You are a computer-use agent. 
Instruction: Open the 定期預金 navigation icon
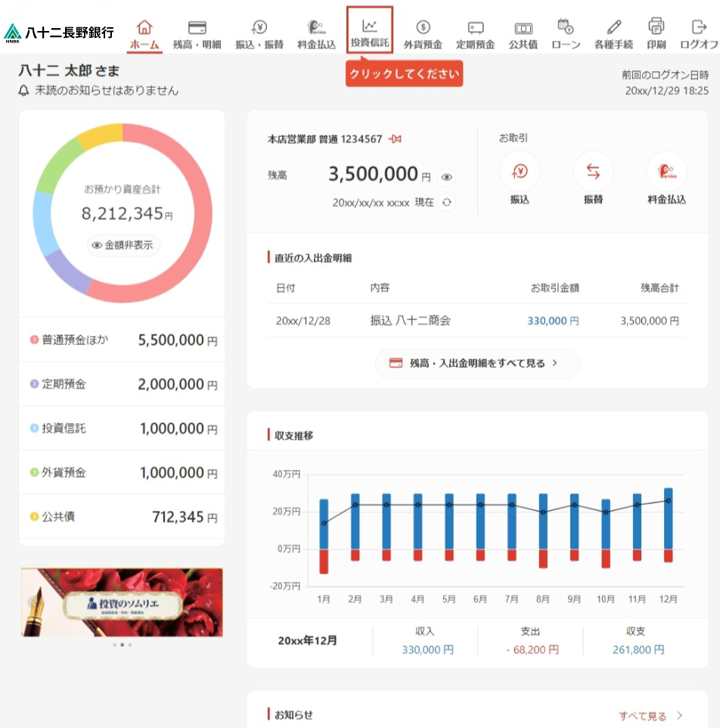(475, 28)
